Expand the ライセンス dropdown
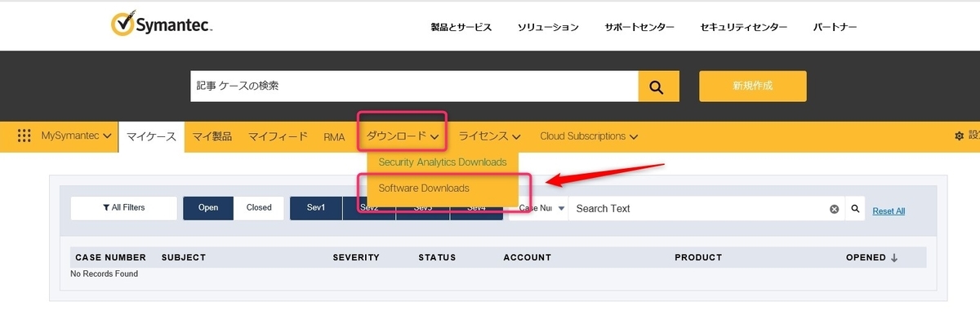Viewport: 980px width, 333px height. pyautogui.click(x=489, y=136)
